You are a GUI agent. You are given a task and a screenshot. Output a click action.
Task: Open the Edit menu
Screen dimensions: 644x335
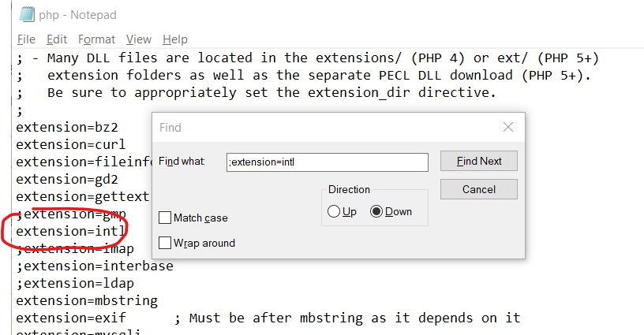[57, 39]
